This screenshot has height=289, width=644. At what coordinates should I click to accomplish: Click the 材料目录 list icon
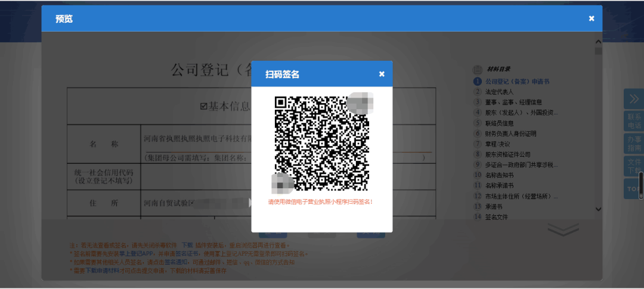point(477,69)
